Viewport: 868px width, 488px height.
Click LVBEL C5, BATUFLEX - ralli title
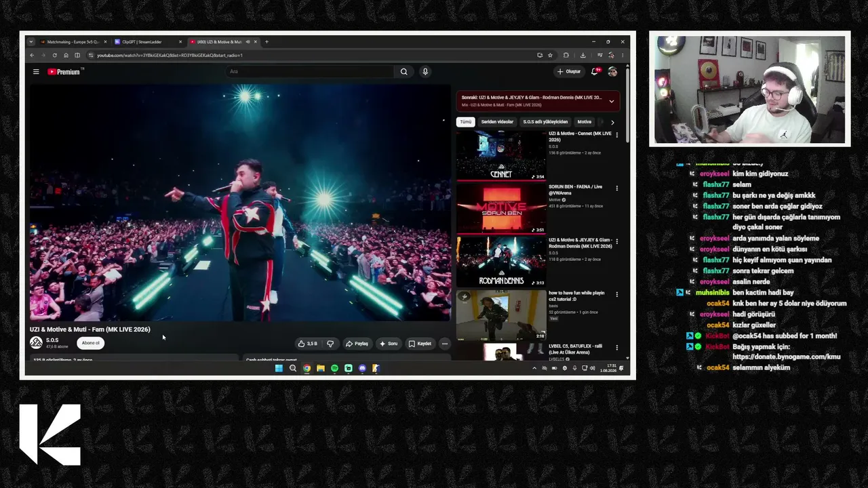tap(575, 349)
